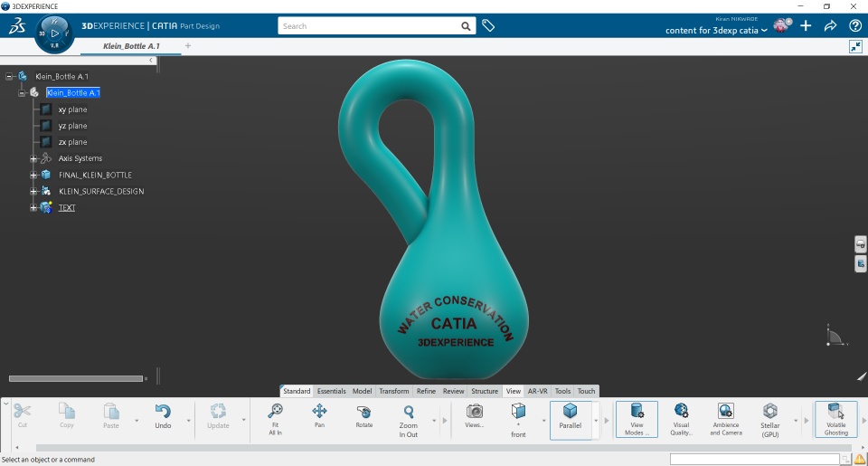This screenshot has height=466, width=868.
Task: Click the search magnifier icon
Action: (x=467, y=26)
